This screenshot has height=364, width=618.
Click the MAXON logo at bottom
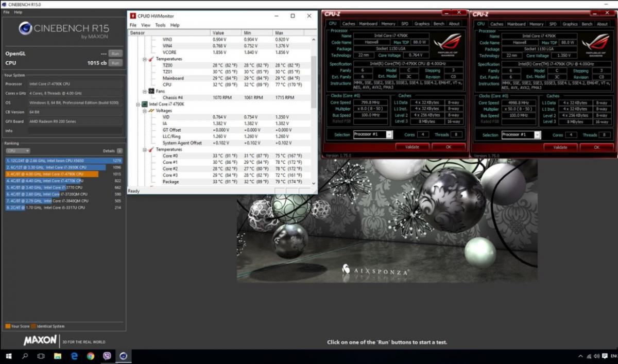pos(40,341)
